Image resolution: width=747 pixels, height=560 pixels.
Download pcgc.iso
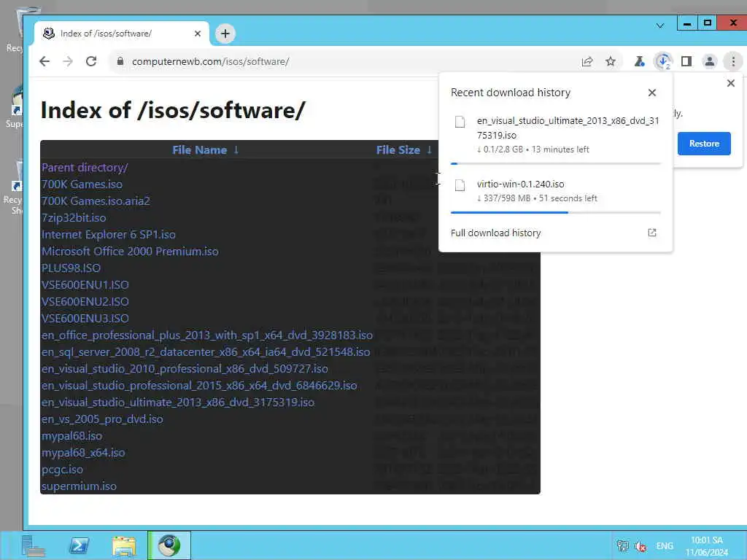(x=63, y=470)
